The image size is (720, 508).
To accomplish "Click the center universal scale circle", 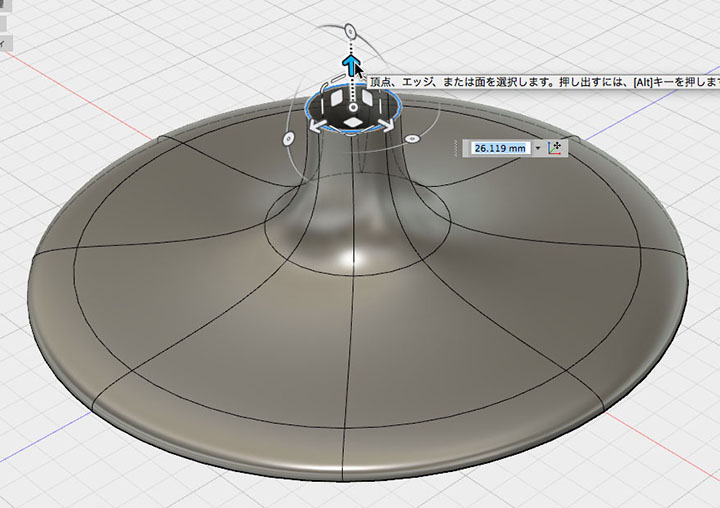I will click(353, 107).
